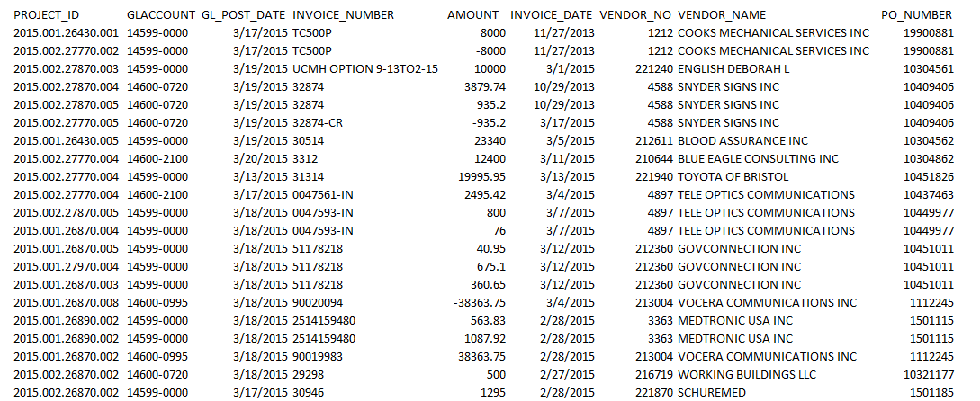Click invoice date 3/5/2015
The image size is (980, 401).
coord(571,141)
